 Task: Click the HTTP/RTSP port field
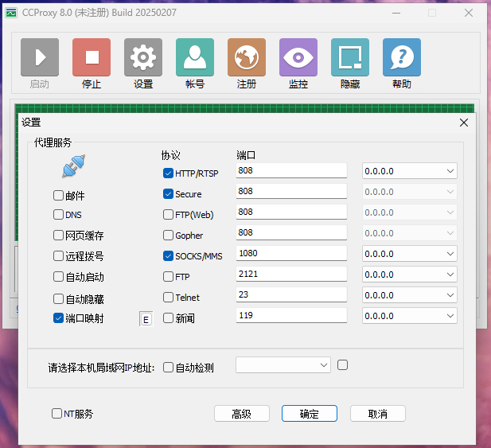pyautogui.click(x=291, y=170)
